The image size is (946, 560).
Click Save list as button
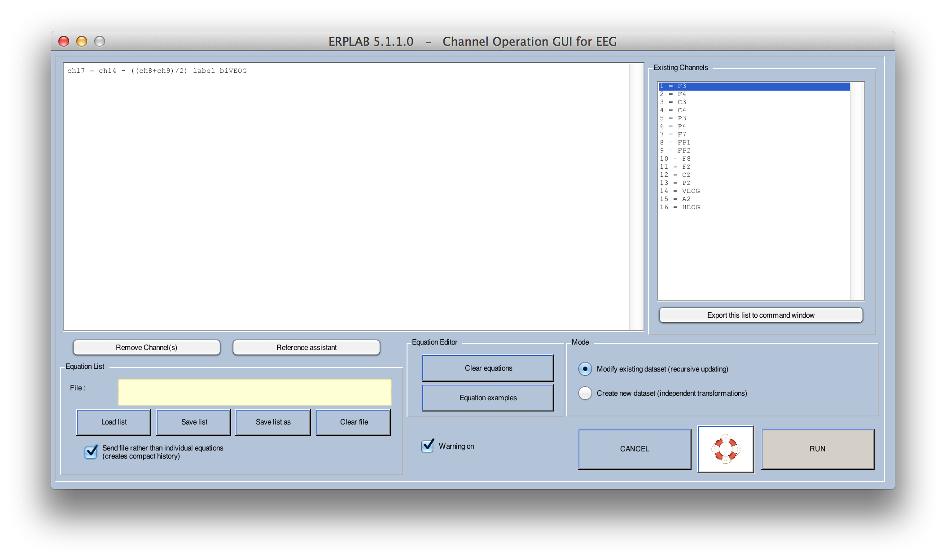click(273, 422)
